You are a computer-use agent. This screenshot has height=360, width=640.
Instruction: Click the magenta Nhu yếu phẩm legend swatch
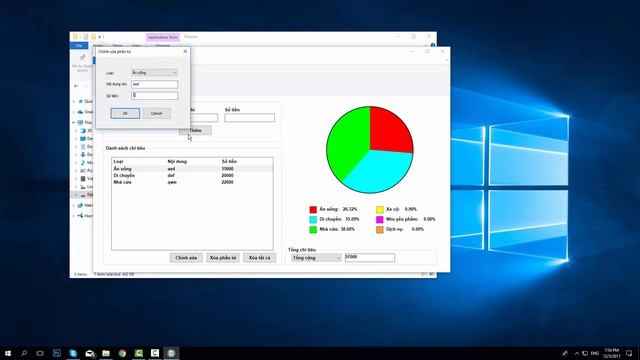coord(380,220)
